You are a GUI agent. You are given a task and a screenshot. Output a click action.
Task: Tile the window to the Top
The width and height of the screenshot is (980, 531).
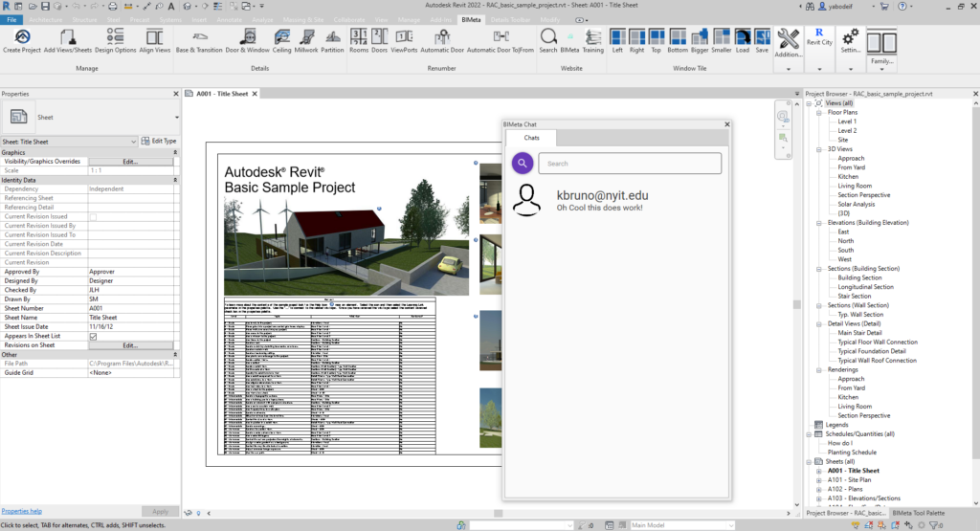(657, 40)
